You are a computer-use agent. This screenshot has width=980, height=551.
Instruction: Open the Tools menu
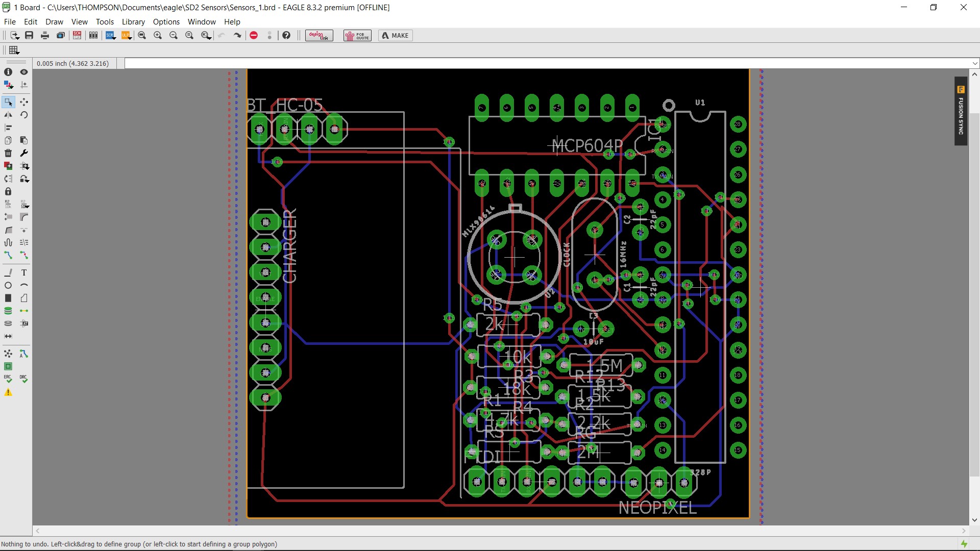tap(105, 21)
